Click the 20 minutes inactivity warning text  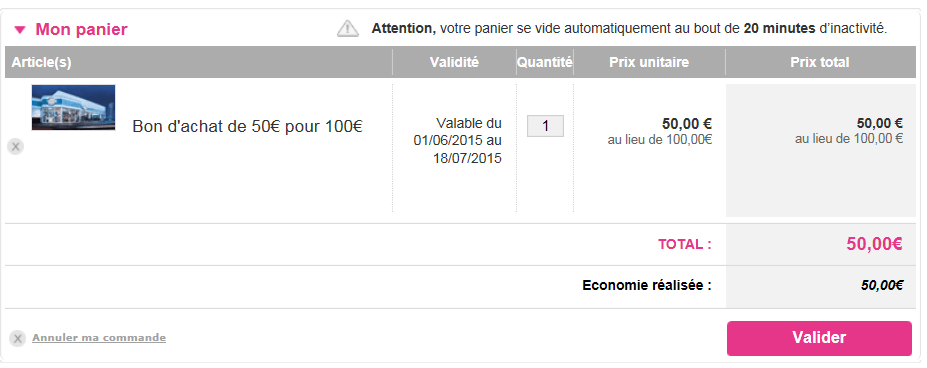(629, 28)
